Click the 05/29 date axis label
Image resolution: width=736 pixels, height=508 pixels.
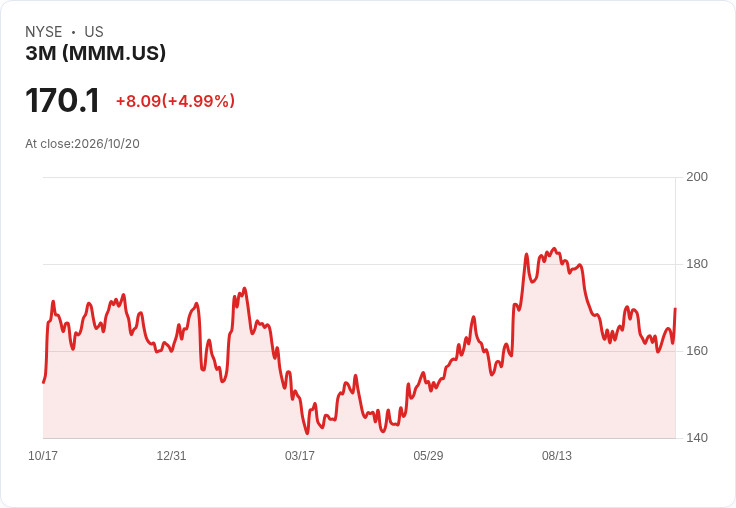[428, 456]
